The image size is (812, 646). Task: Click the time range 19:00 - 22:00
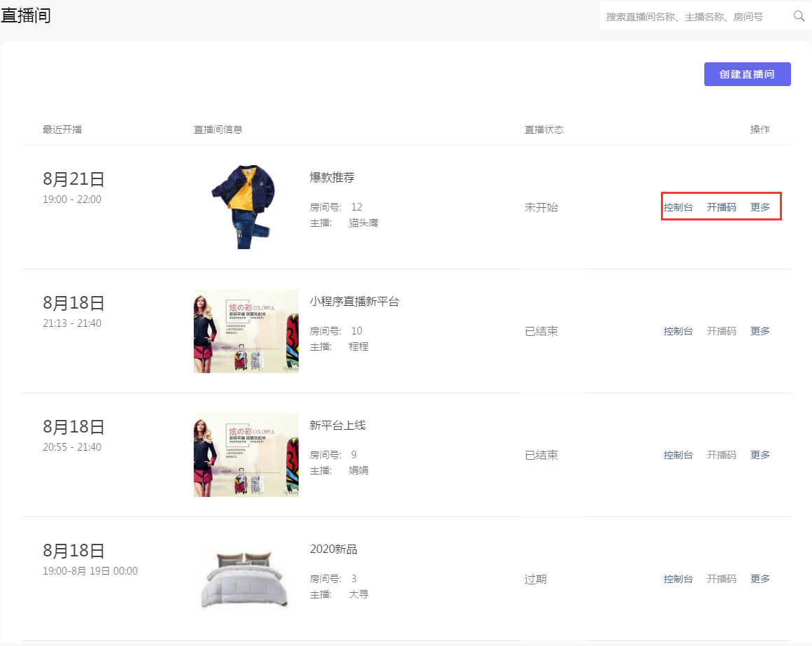pos(72,199)
